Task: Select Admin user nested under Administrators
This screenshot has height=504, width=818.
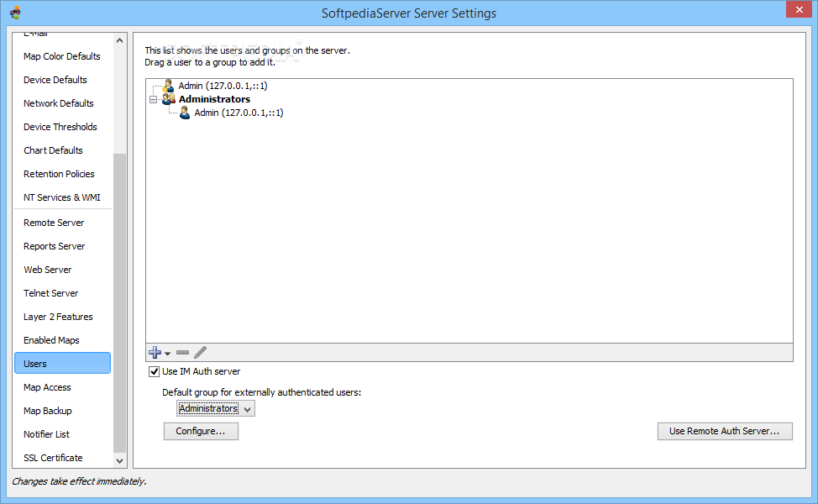Action: tap(239, 113)
